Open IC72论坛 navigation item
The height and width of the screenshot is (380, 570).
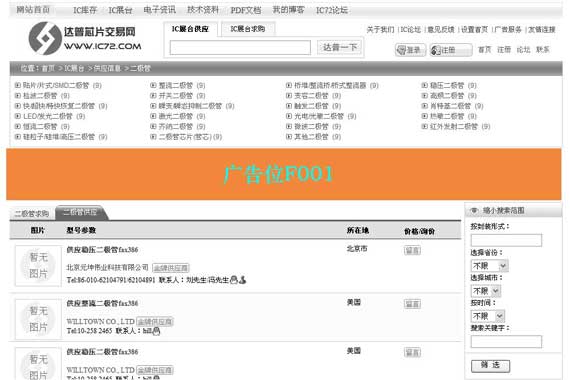click(x=332, y=10)
